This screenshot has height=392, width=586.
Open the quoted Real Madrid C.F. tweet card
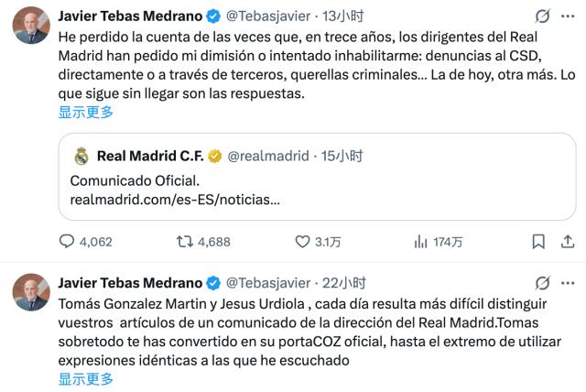(317, 177)
